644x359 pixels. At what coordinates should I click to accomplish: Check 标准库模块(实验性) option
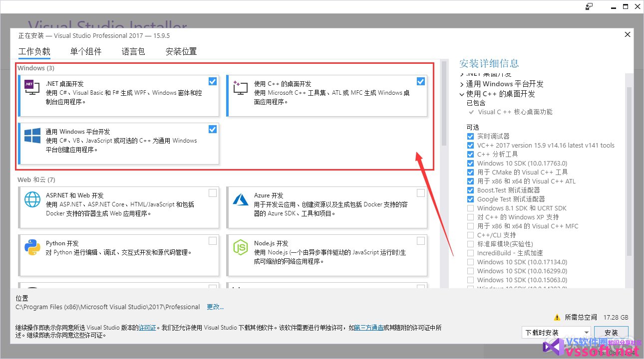click(470, 244)
